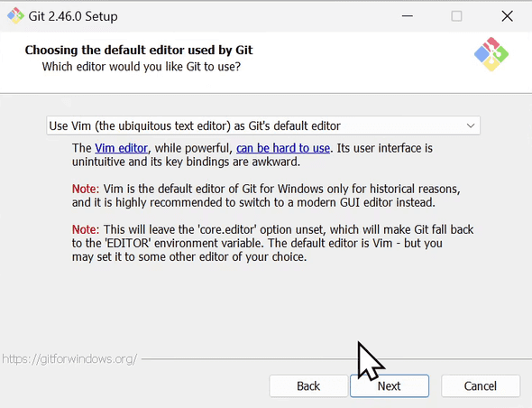The width and height of the screenshot is (532, 408).
Task: Click the Git icon in the title bar
Action: tap(15, 16)
